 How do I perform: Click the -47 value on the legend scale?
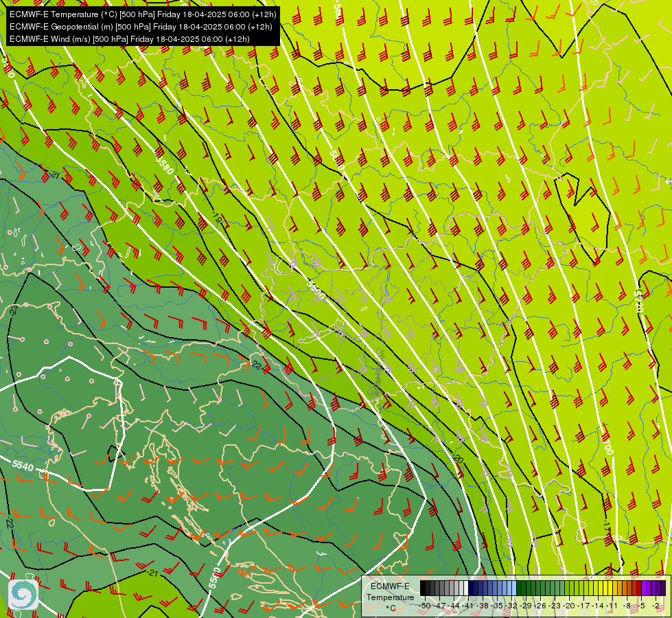pos(439,606)
